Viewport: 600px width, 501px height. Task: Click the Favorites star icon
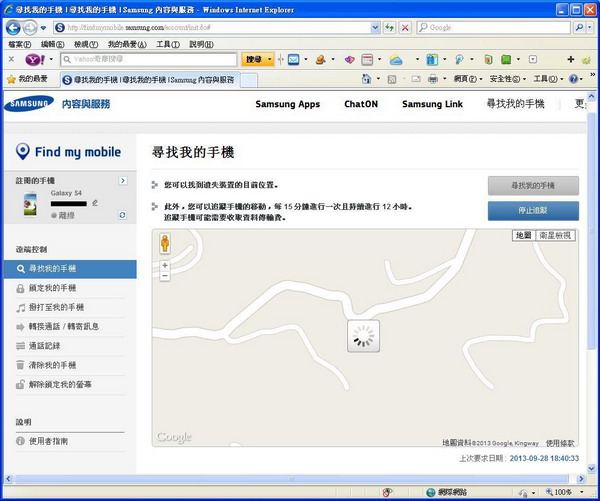(11, 79)
